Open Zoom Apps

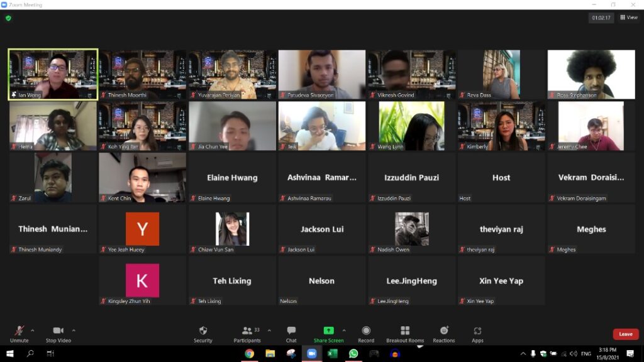(477, 331)
